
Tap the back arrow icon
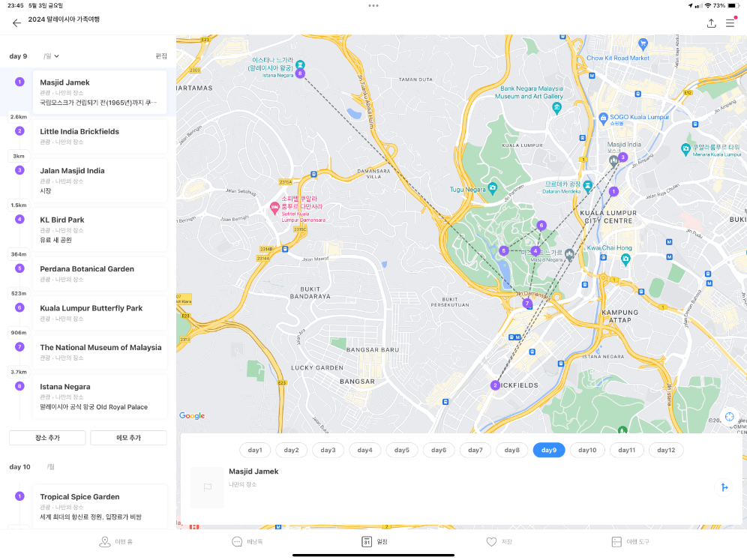point(16,22)
